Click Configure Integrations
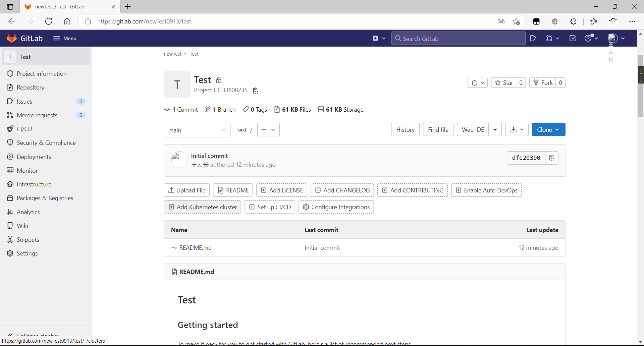Image resolution: width=644 pixels, height=346 pixels. (336, 207)
